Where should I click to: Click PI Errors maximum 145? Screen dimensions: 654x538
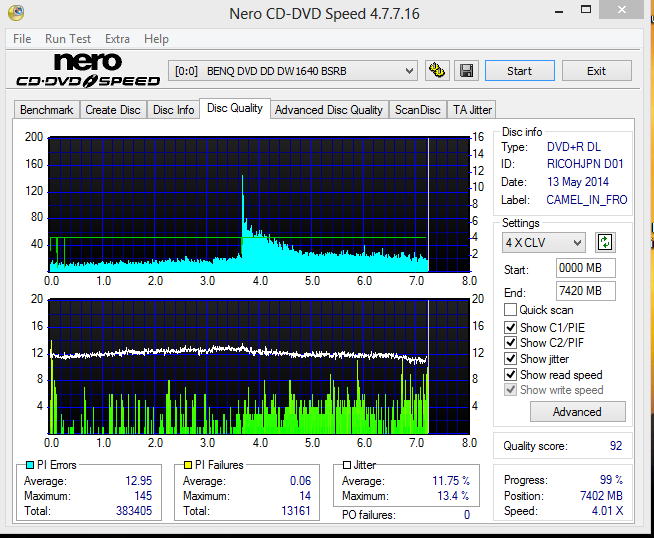tap(143, 496)
